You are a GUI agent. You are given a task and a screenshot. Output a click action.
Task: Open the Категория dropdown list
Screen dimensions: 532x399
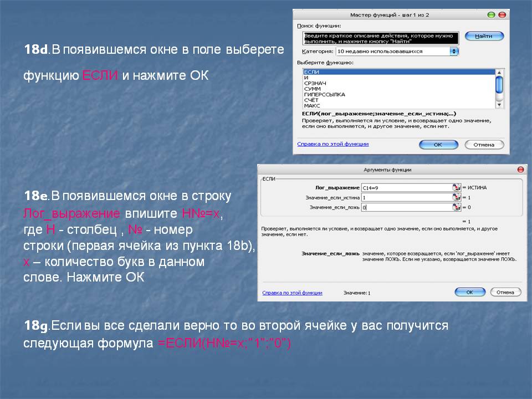click(x=454, y=51)
